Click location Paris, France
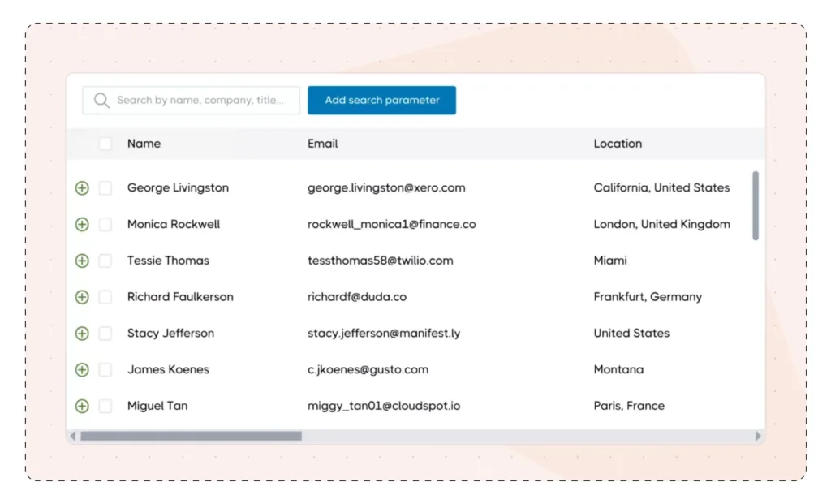The height and width of the screenshot is (504, 831). (629, 406)
